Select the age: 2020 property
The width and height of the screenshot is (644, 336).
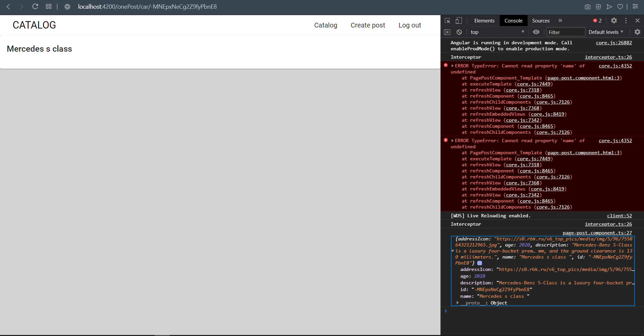[x=473, y=276]
